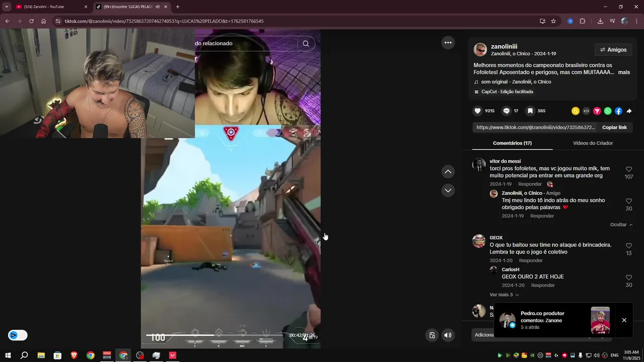This screenshot has height=362, width=644.
Task: Open the three-dot video options menu
Action: [x=448, y=43]
